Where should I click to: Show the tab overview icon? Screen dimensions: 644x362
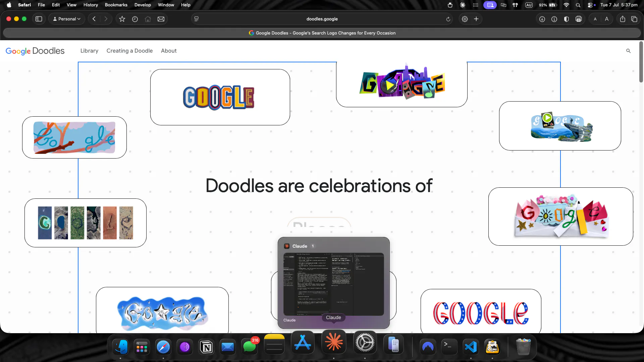coord(634,19)
